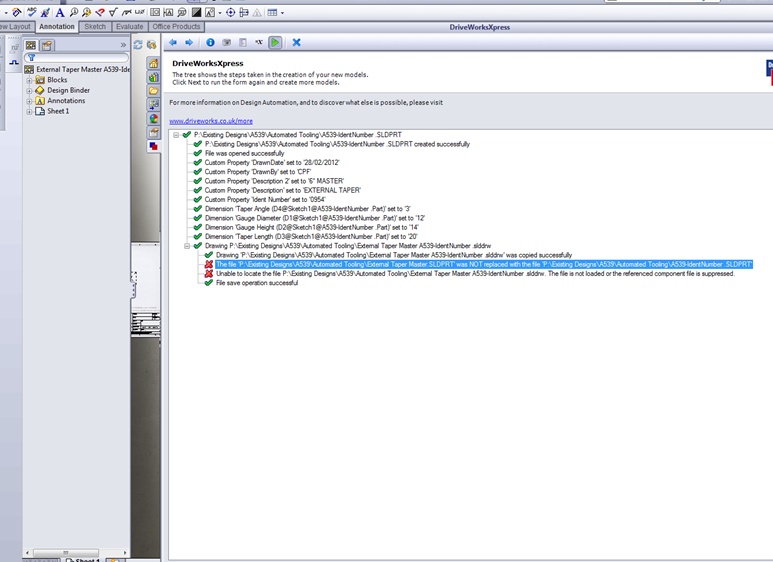Click the Tables icon
Viewport: 773px width, 562px height.
[x=272, y=12]
